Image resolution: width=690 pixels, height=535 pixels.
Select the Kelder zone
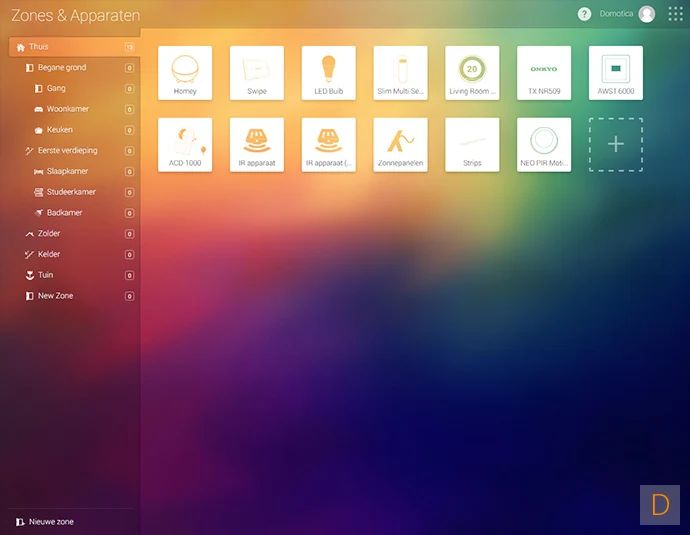[74, 254]
